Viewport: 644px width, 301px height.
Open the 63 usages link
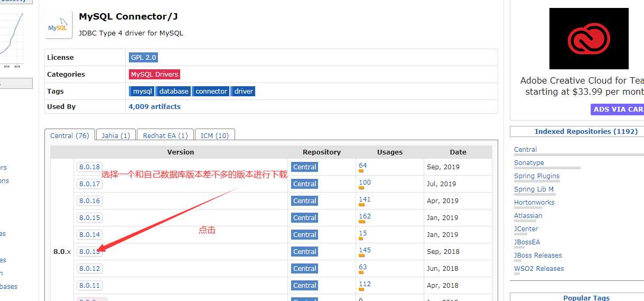pos(362,267)
